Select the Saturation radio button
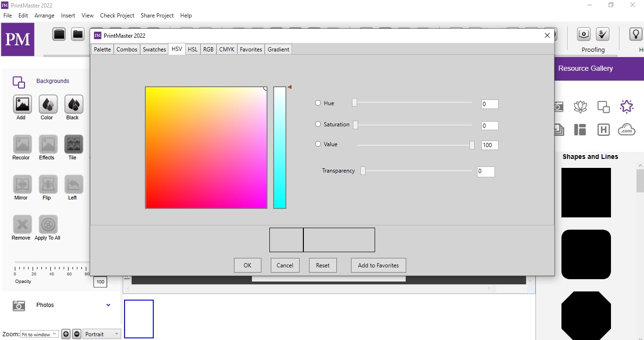644x340 pixels. pos(318,124)
